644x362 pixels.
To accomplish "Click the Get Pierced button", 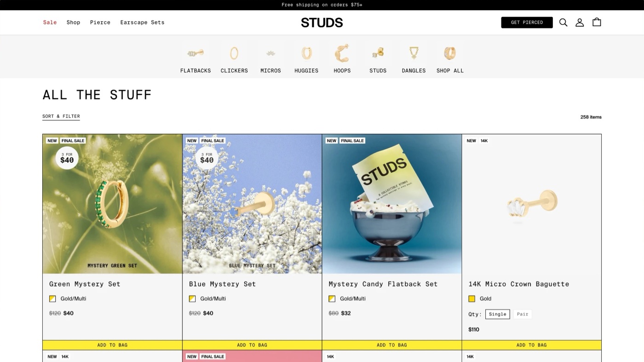I will click(x=527, y=23).
